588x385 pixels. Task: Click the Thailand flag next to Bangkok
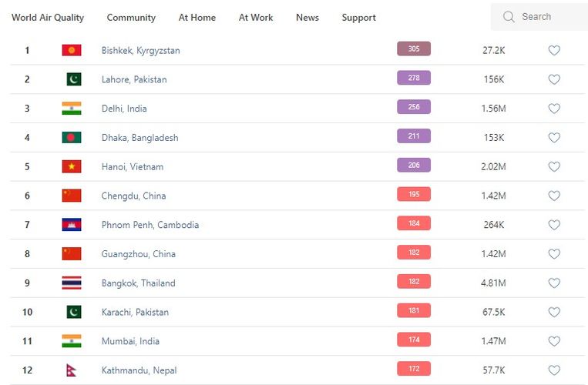pyautogui.click(x=72, y=283)
